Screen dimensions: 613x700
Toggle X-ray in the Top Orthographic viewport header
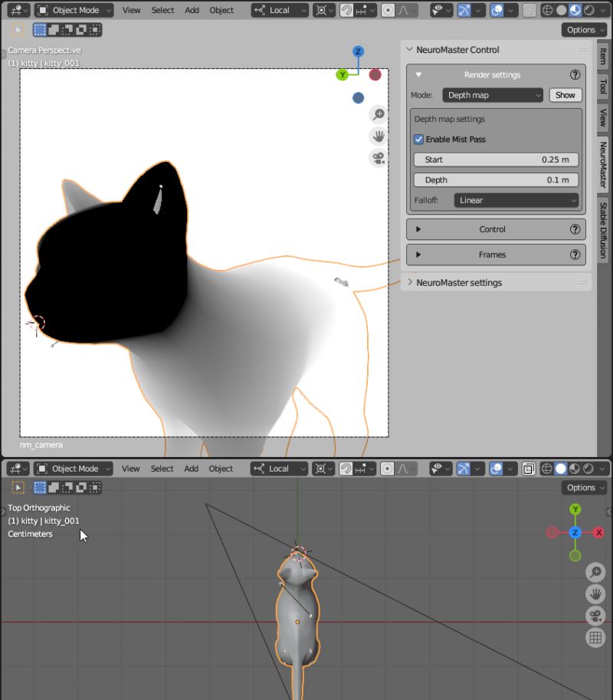pyautogui.click(x=529, y=468)
